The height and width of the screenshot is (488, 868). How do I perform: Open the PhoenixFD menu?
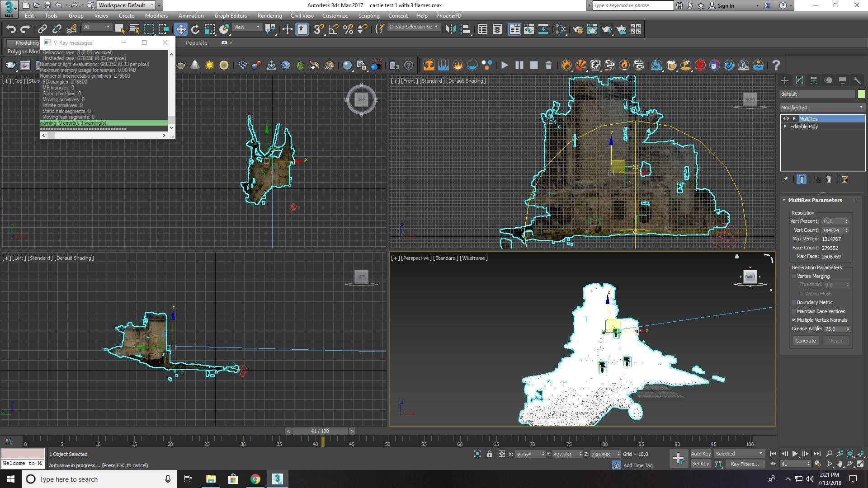448,16
